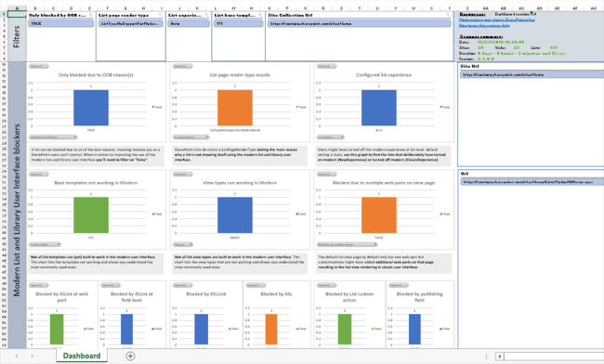Select TRUE item in Only blocked slicer
The height and width of the screenshot is (364, 604).
(60, 23)
